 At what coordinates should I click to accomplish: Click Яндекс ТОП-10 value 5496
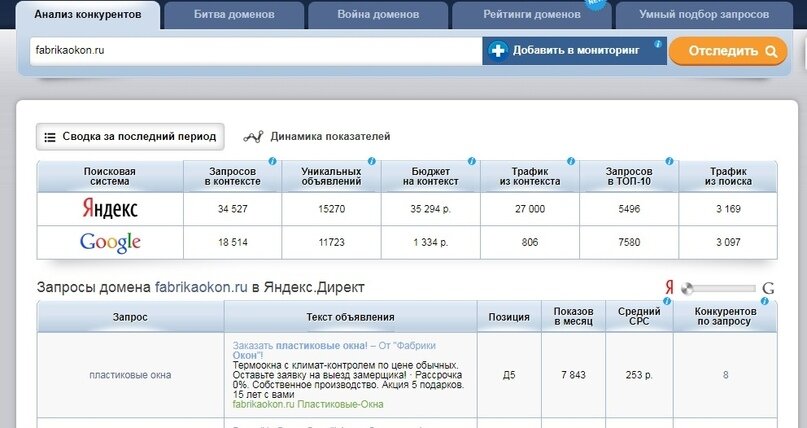coord(629,209)
